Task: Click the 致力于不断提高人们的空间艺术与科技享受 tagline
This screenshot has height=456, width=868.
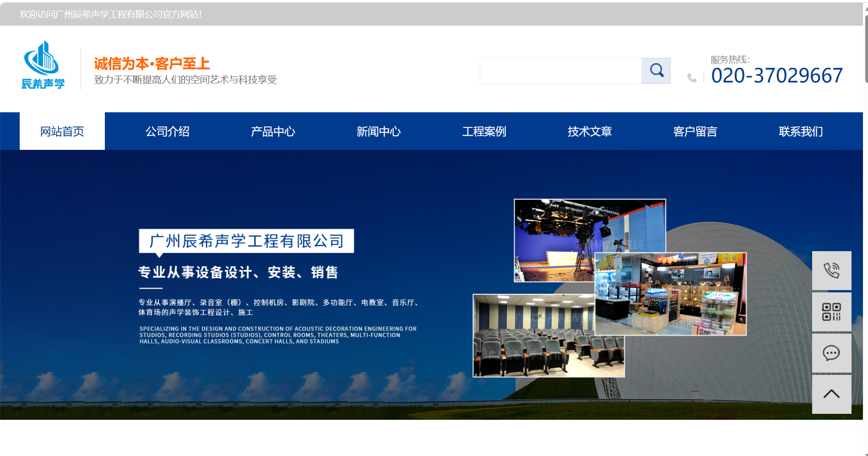Action: pyautogui.click(x=185, y=80)
